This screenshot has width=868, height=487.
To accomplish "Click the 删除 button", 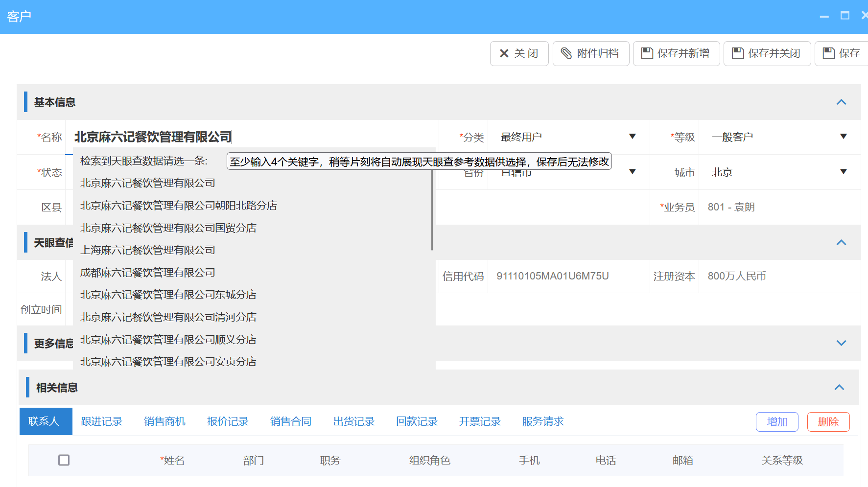I will click(828, 421).
